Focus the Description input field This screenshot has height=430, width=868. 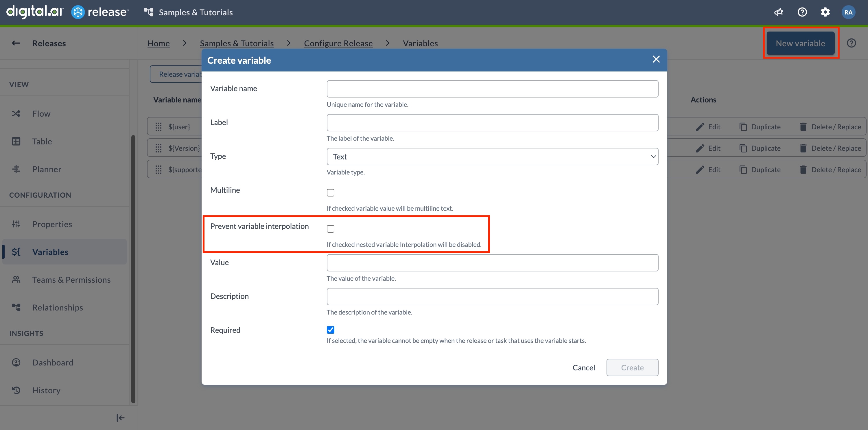(492, 297)
